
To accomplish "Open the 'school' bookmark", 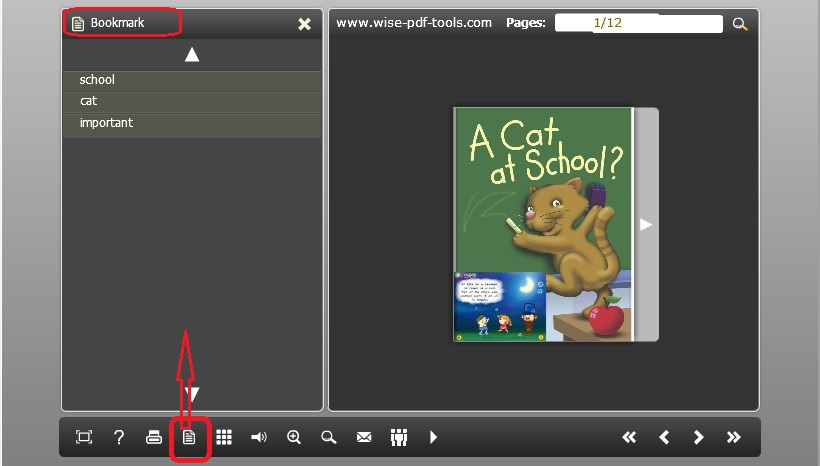I will pos(192,80).
